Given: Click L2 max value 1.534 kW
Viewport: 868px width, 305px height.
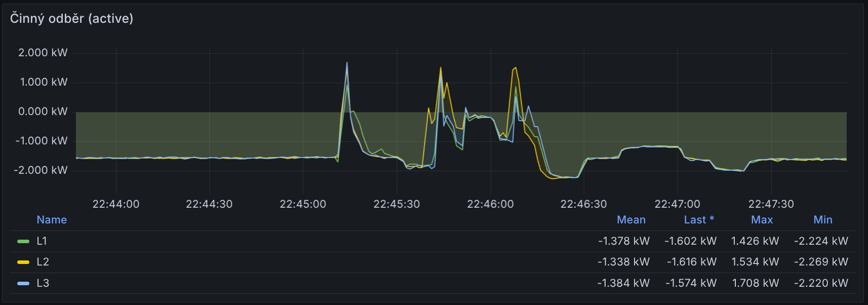Looking at the screenshot, I should pyautogui.click(x=756, y=262).
